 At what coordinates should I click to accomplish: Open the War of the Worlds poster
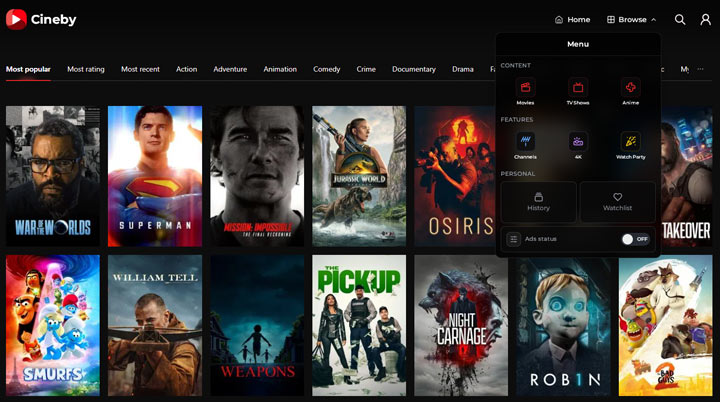pos(53,176)
